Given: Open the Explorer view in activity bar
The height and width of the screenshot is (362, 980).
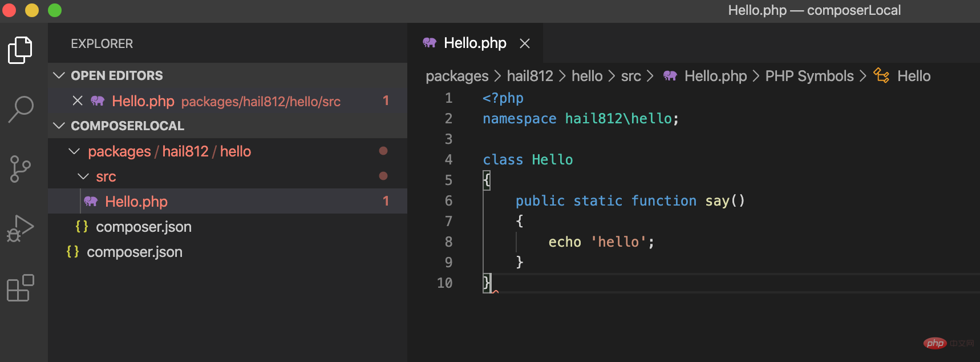Looking at the screenshot, I should [20, 50].
